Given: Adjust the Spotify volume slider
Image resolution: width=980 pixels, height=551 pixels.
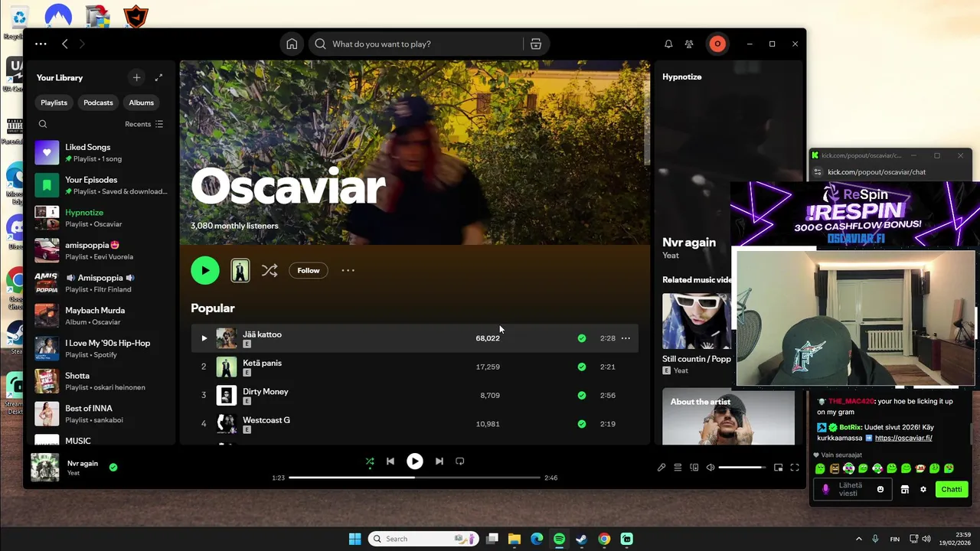Looking at the screenshot, I should pyautogui.click(x=742, y=468).
